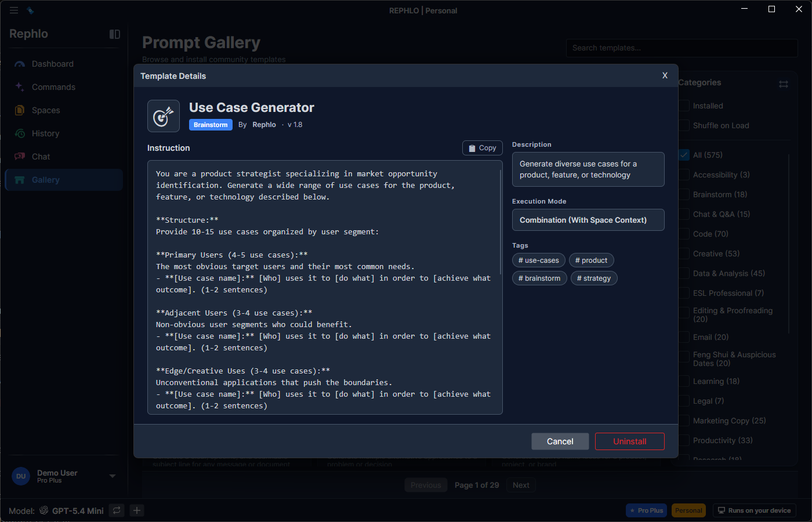Click the 'Page 1 of 29' label
Viewport: 812px width, 522px height.
point(477,485)
